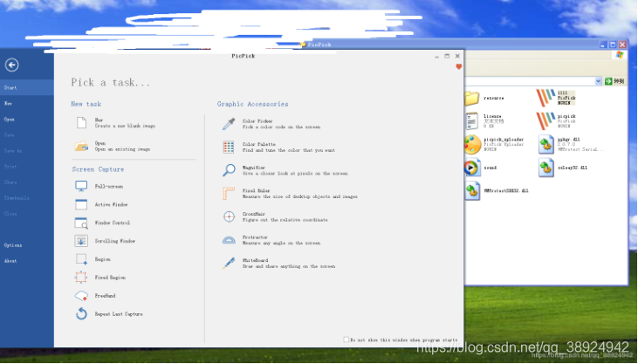638x364 pixels.
Task: Select Save As in the left sidebar
Action: click(27, 151)
